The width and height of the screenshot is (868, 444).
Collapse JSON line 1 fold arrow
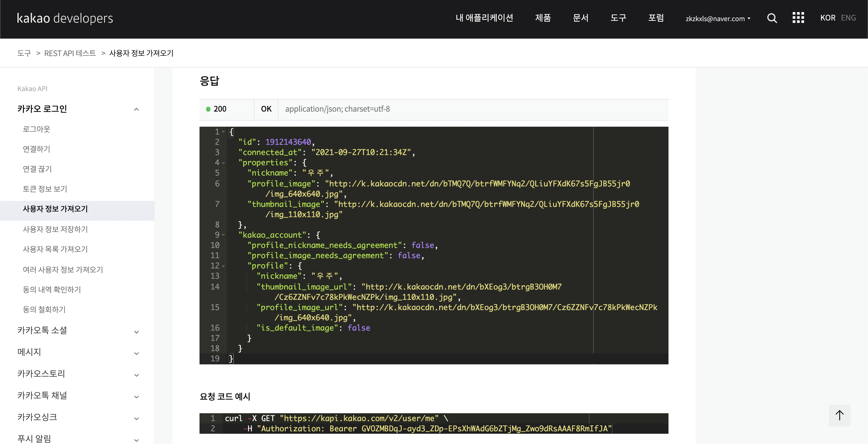point(223,132)
